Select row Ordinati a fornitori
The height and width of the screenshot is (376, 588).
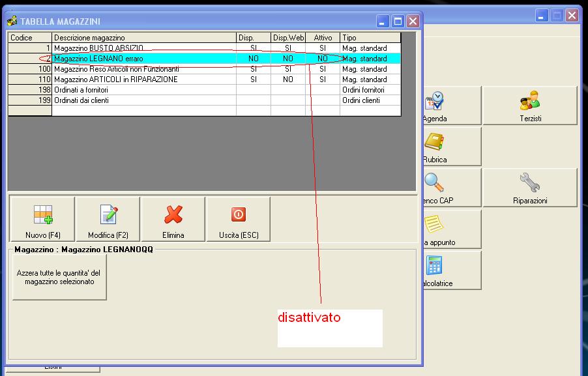click(205, 90)
